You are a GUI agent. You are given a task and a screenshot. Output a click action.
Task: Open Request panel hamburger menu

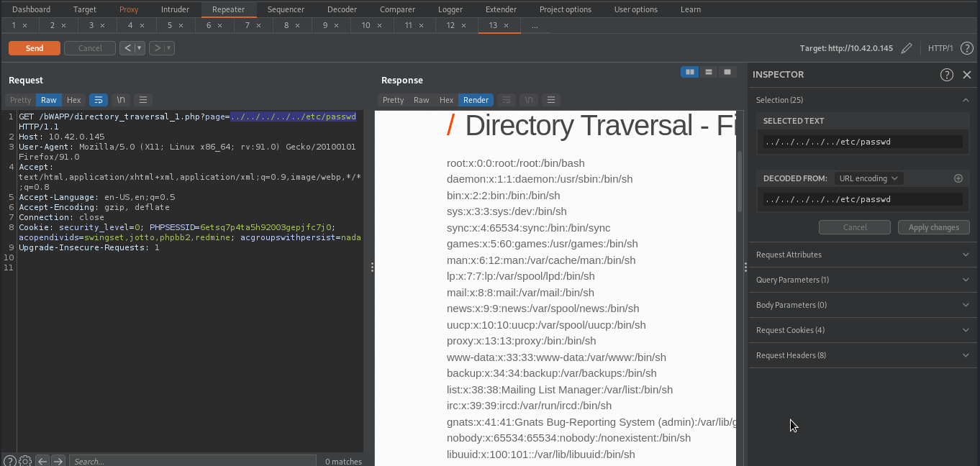pyautogui.click(x=143, y=100)
